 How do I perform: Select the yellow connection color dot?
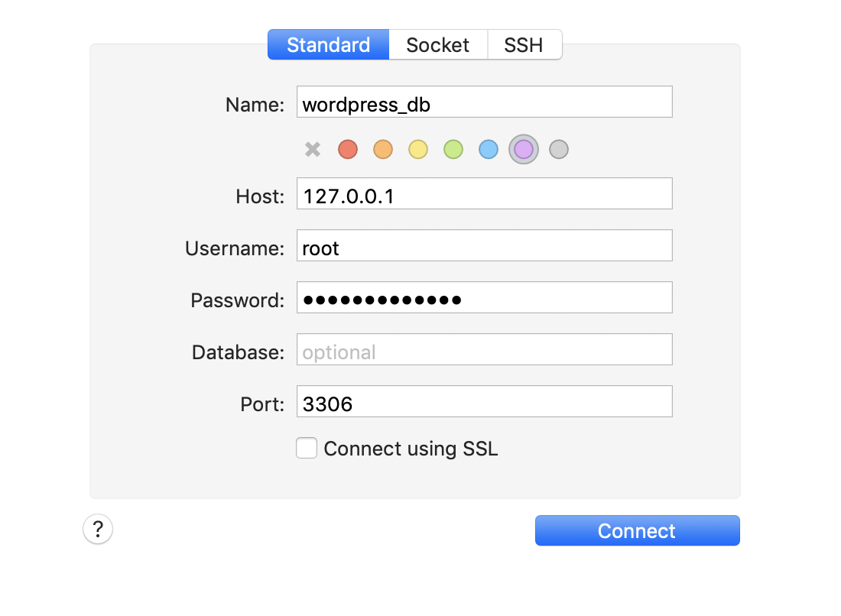coord(418,149)
